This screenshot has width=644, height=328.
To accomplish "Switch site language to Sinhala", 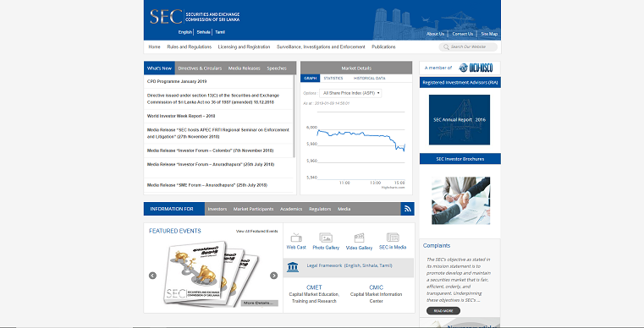I will click(203, 32).
